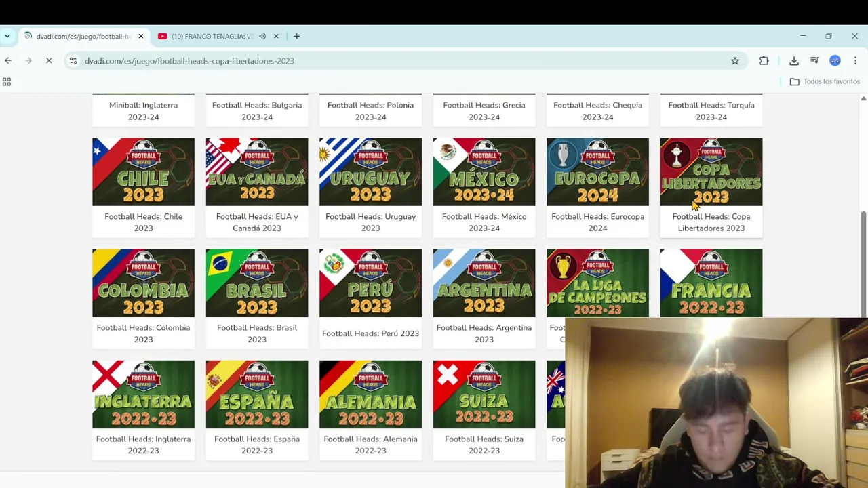Open the España 2022-23 game thumbnail

(257, 394)
